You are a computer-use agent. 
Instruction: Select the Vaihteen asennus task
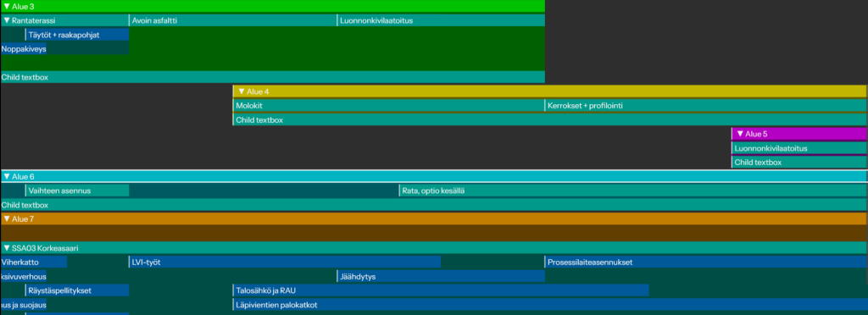point(77,191)
